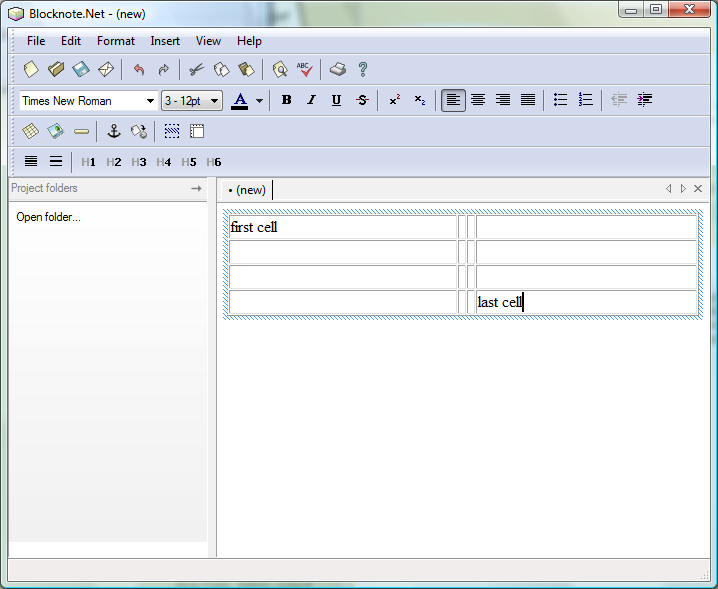This screenshot has height=589, width=718.
Task: Click the table cell containing first cell
Action: click(343, 227)
